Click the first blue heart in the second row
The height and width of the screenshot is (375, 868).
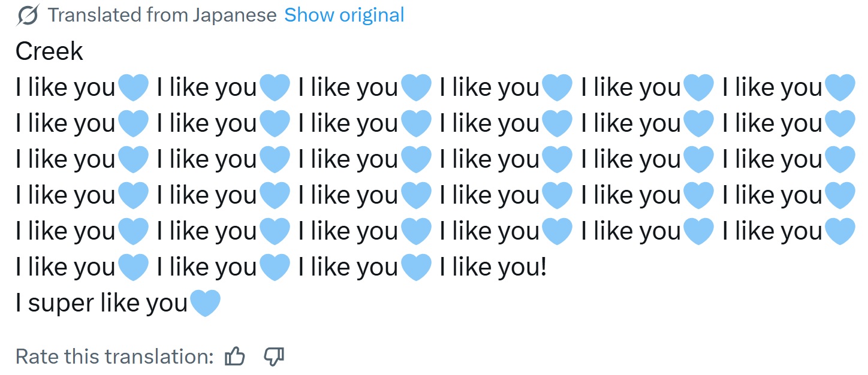133,124
